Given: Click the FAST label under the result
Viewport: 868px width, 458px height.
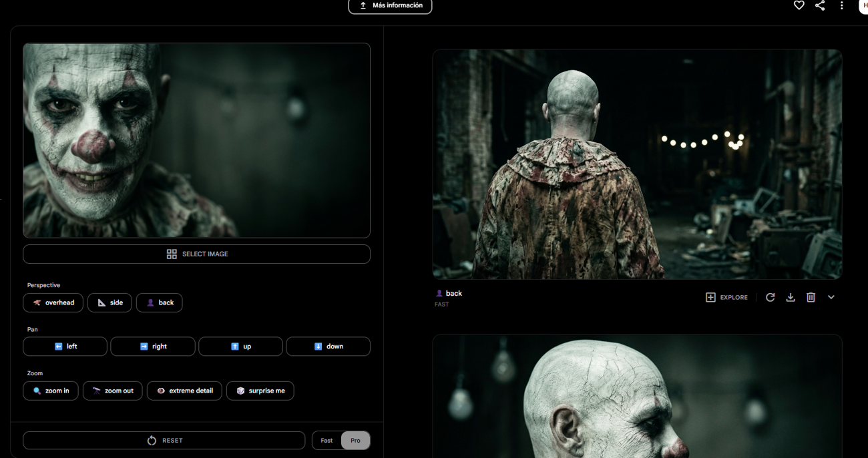Looking at the screenshot, I should tap(441, 304).
